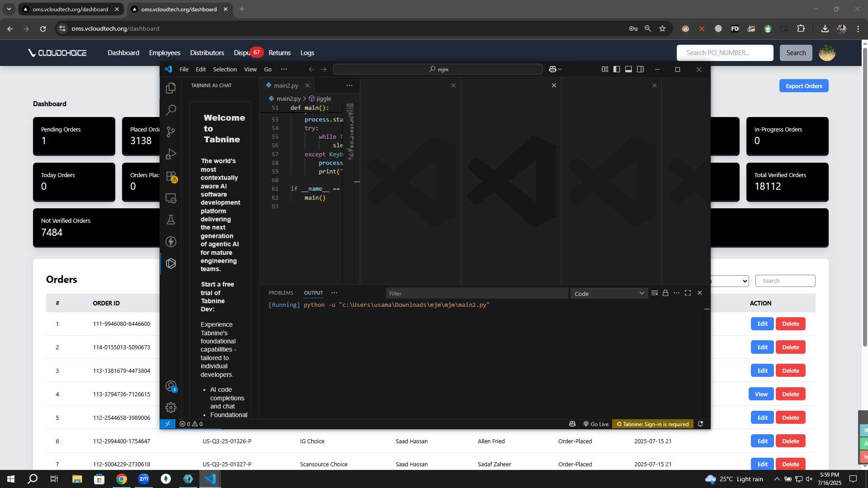868x488 pixels.
Task: Open the Manage gear in VS Code
Action: [171, 408]
